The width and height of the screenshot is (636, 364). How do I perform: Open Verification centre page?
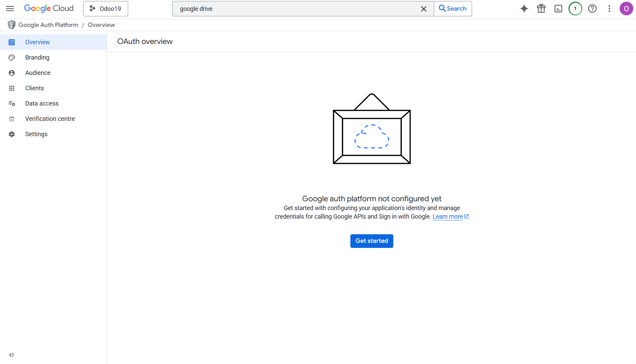pos(50,119)
